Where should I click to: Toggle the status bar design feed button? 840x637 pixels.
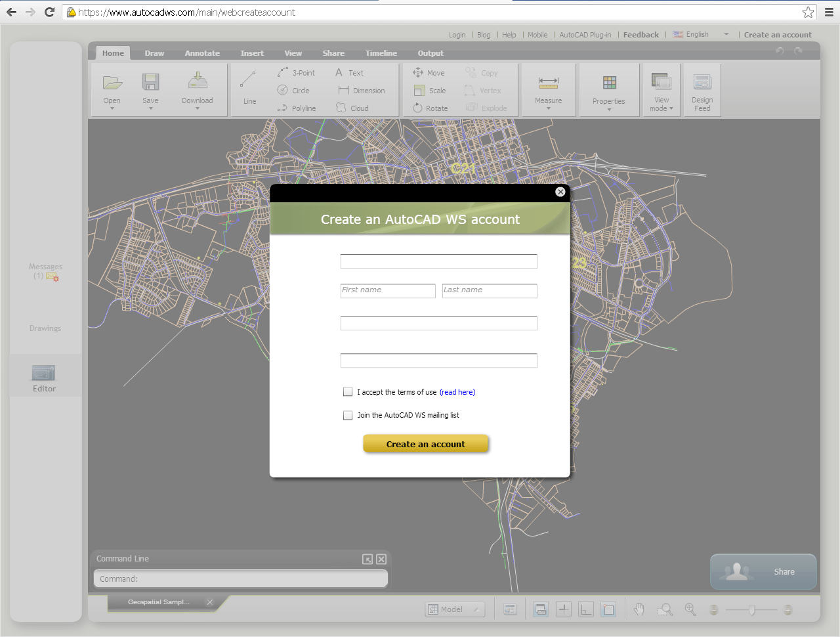(510, 609)
